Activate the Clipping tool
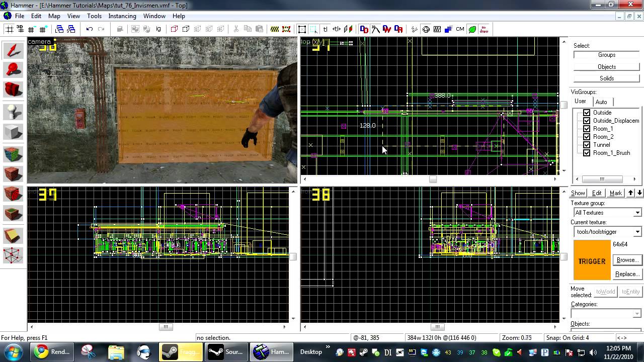644x362 pixels. (x=13, y=235)
